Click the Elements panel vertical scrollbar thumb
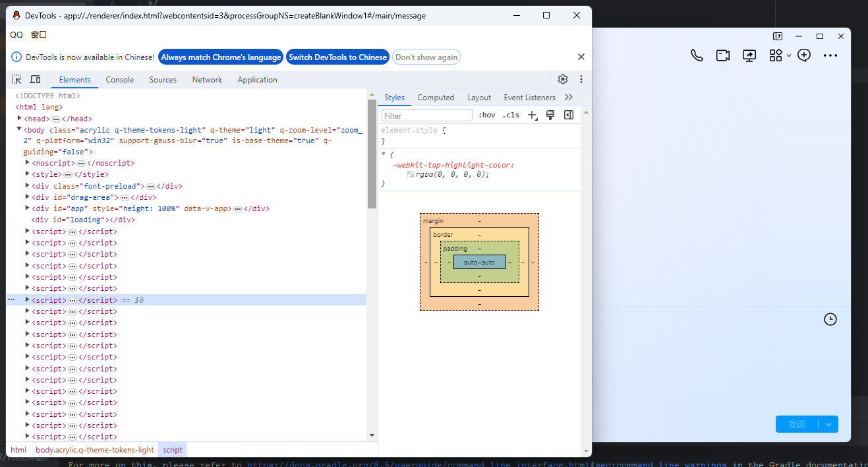The image size is (868, 467). [x=372, y=154]
